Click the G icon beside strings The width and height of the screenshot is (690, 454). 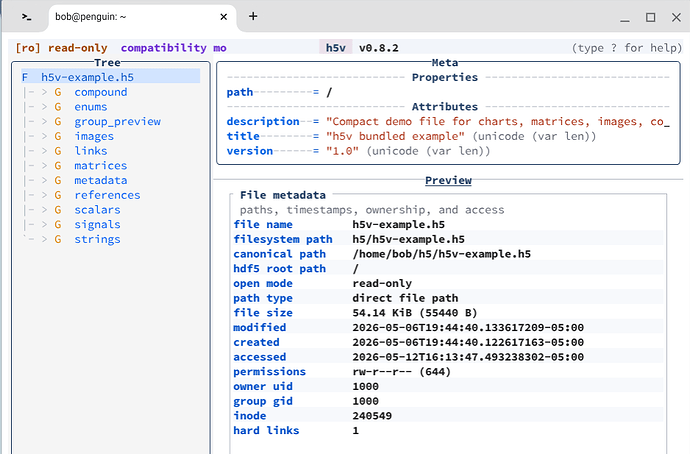point(58,239)
